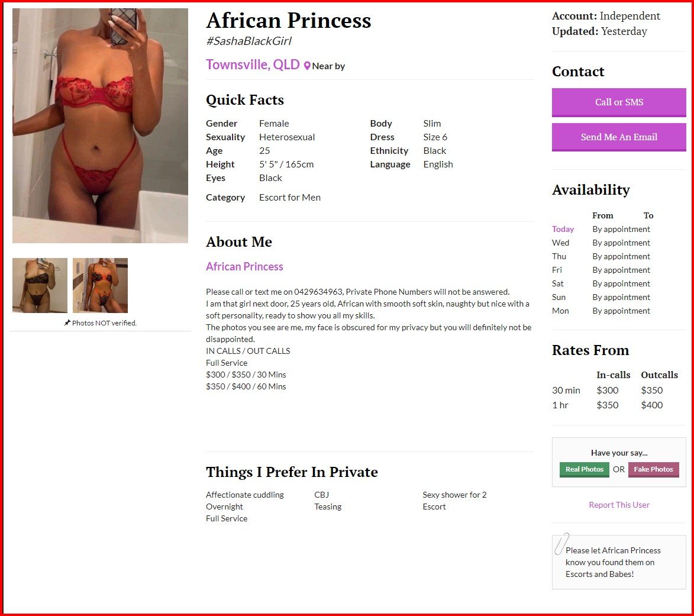Open the second small gallery thumbnail
This screenshot has width=694, height=616.
point(100,285)
